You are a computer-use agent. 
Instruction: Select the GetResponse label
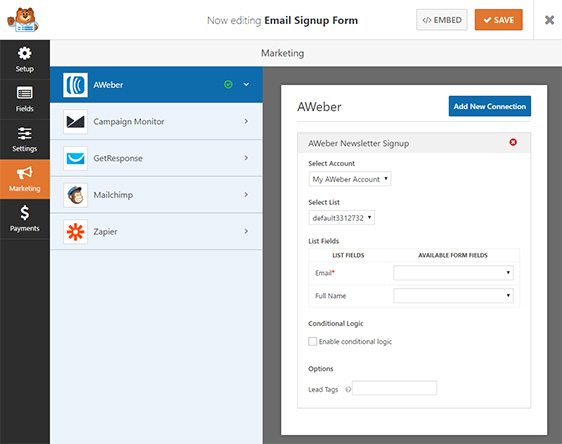pos(118,158)
